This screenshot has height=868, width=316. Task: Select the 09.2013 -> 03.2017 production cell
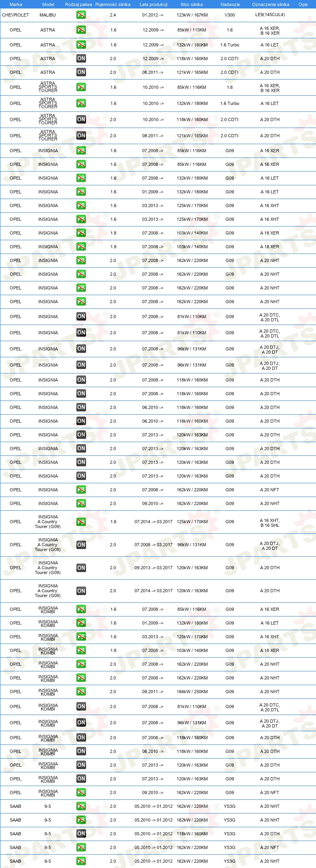[153, 568]
